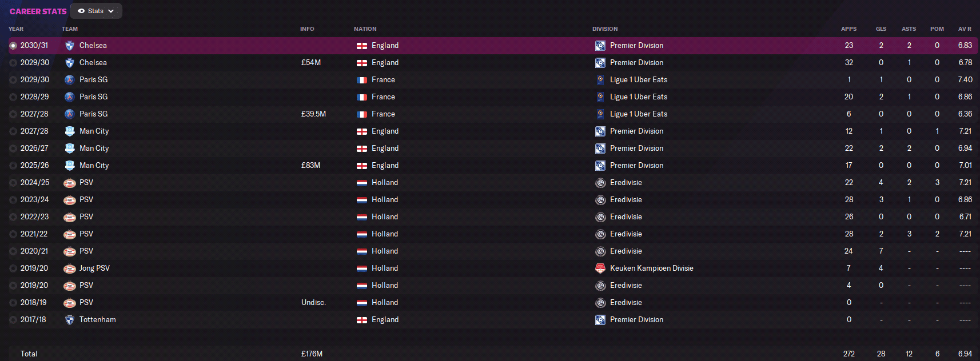Sort table by GLS column header
980x361 pixels.
click(x=881, y=29)
